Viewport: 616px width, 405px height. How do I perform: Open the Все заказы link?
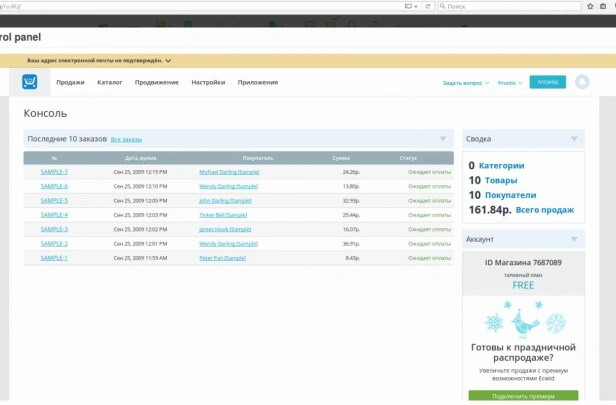(x=126, y=139)
